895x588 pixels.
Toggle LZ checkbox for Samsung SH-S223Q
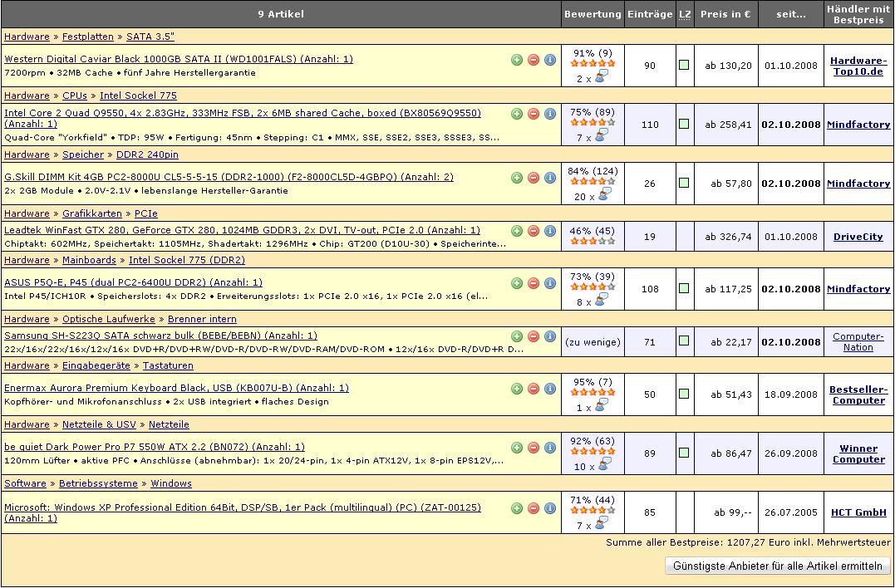684,341
